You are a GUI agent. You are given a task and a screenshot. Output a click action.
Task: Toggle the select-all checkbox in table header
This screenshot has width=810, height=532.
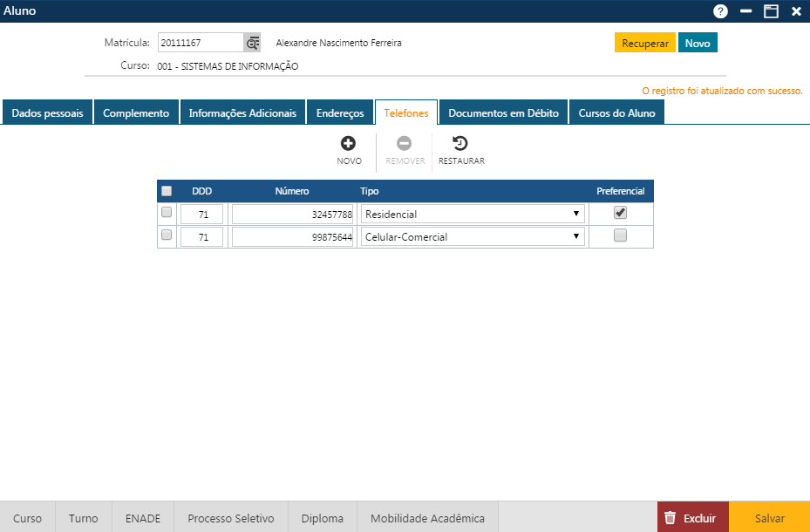pyautogui.click(x=167, y=191)
